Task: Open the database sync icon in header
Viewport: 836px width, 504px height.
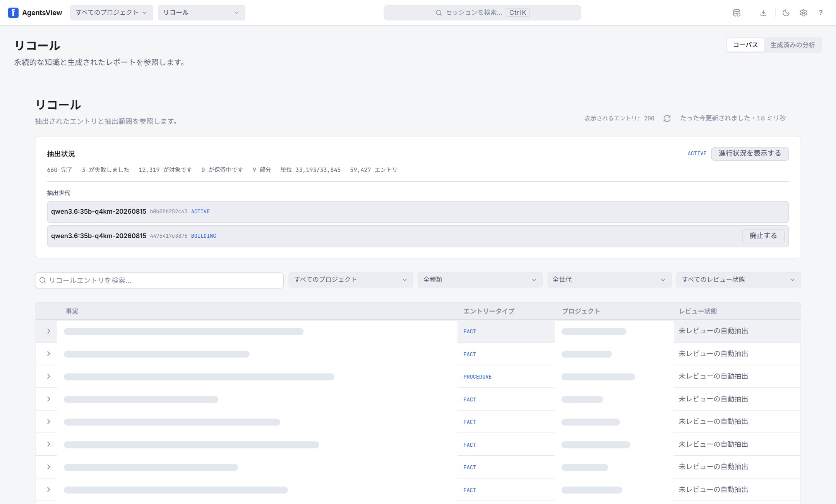Action: tap(737, 13)
